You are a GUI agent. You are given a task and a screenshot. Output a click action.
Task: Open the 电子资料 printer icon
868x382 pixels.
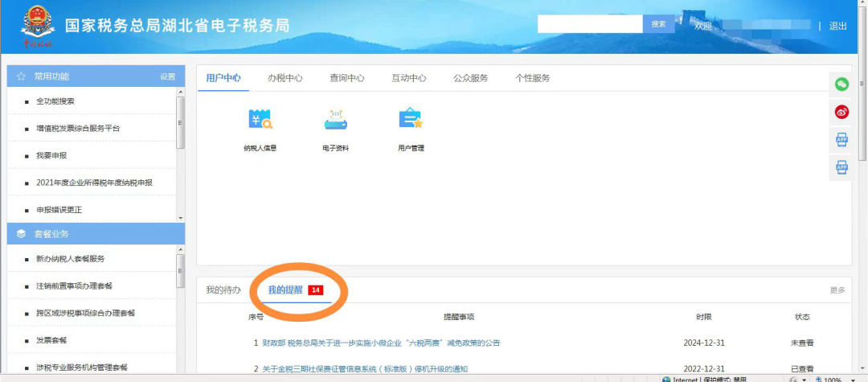[x=335, y=119]
